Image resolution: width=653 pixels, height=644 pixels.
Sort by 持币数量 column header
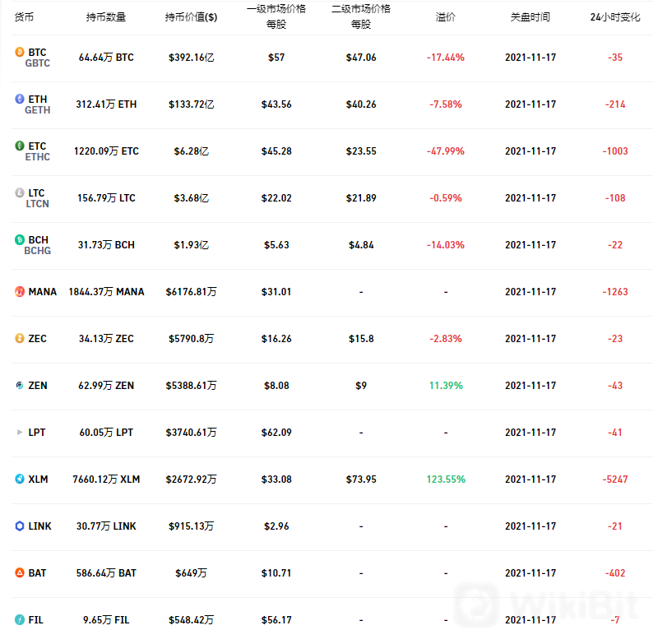coord(106,17)
